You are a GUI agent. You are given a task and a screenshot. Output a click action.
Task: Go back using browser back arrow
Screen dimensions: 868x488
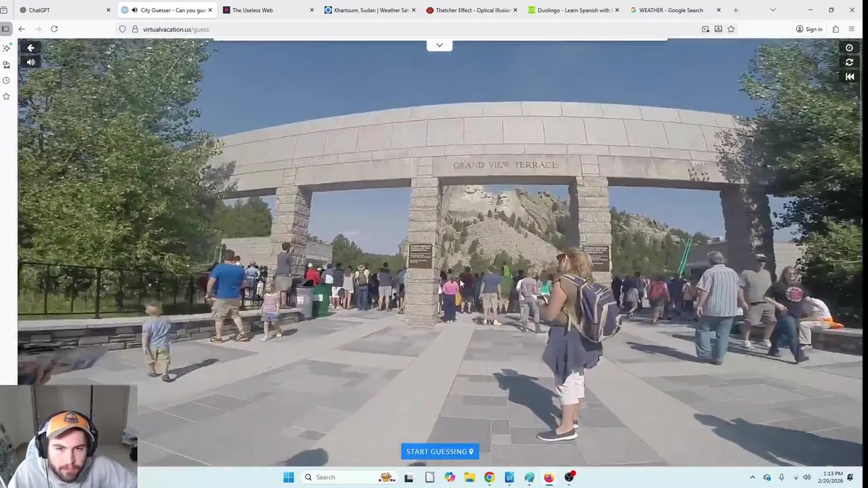22,29
